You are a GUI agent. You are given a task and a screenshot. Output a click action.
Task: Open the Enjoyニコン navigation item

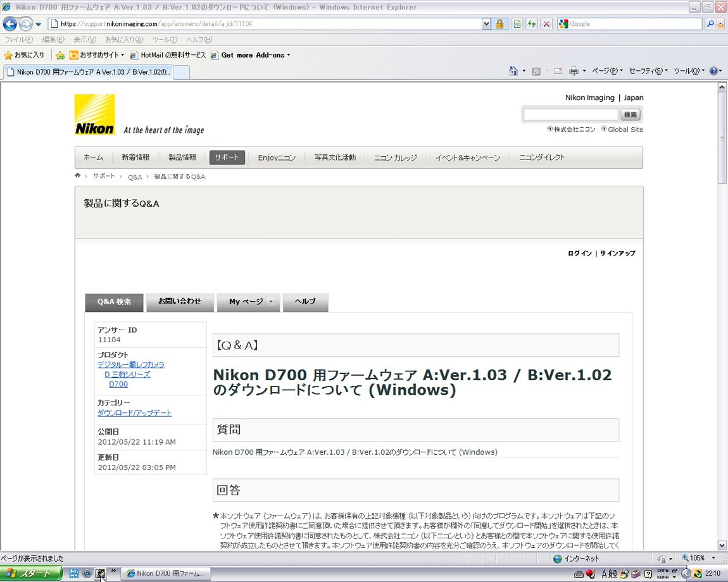277,158
